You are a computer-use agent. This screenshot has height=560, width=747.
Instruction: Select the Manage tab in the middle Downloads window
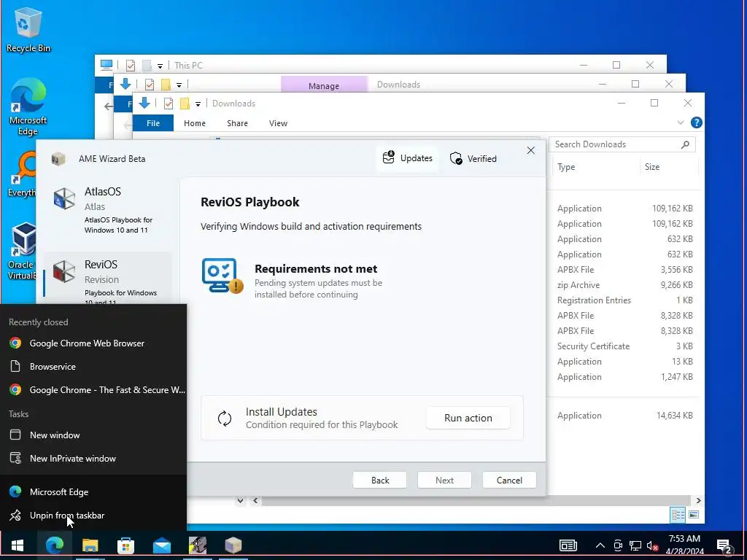(x=324, y=85)
